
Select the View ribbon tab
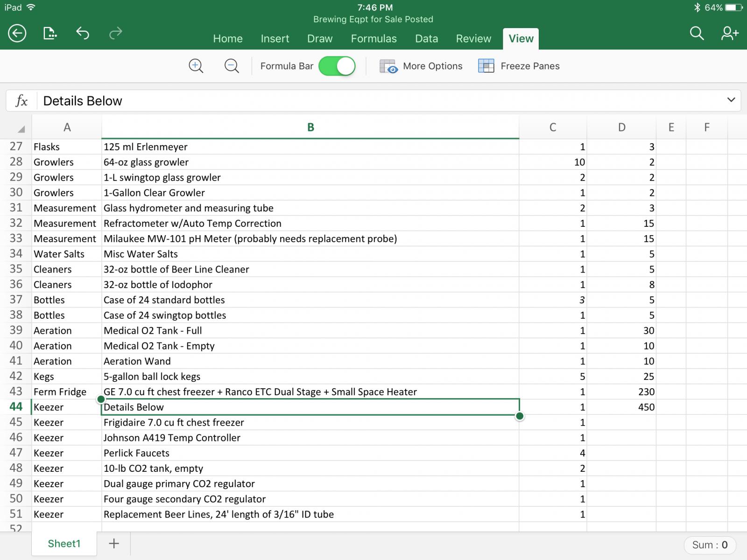tap(521, 39)
